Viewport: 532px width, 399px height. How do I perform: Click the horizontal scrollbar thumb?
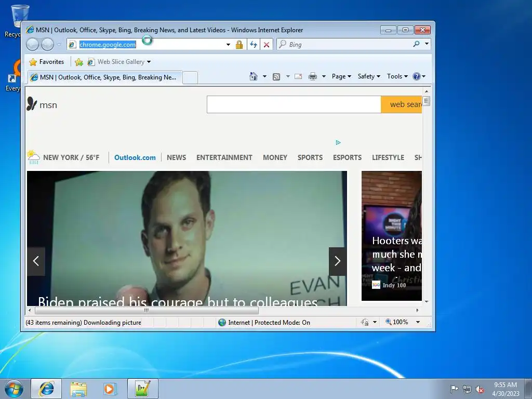click(147, 310)
